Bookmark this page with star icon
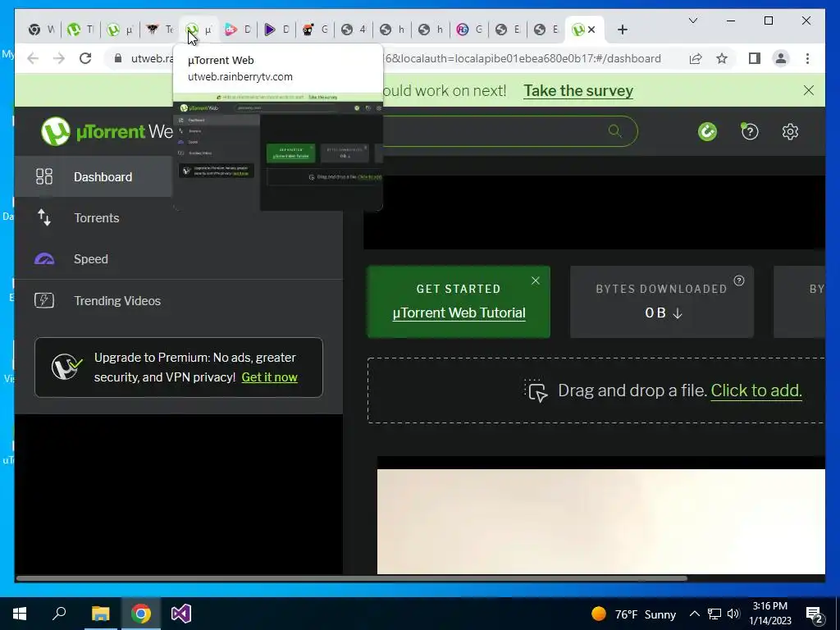840x630 pixels. [722, 58]
